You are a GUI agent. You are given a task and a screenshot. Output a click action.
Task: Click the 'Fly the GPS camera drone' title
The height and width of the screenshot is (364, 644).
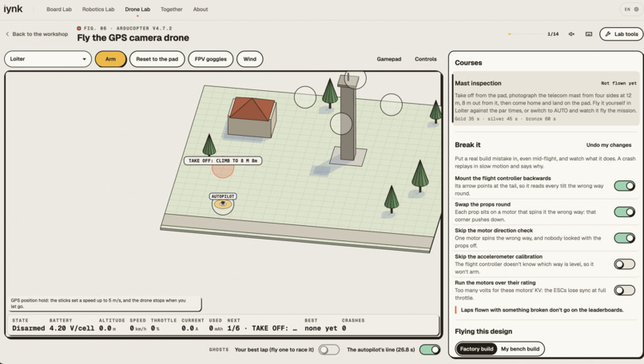click(133, 38)
